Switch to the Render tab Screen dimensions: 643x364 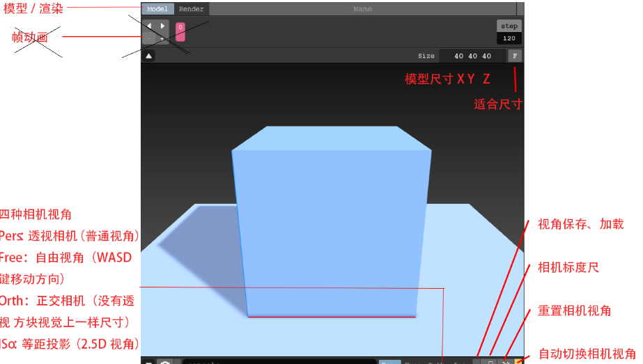191,8
